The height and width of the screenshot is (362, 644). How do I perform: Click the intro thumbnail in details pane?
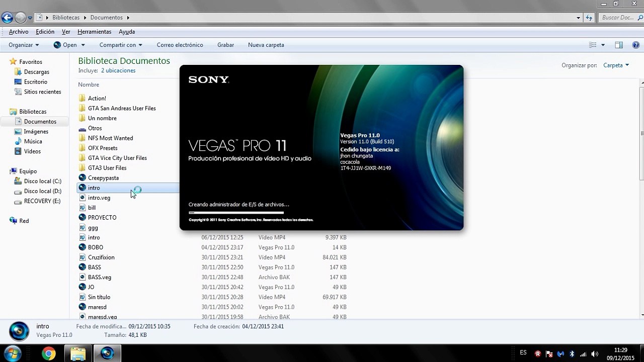(x=20, y=330)
